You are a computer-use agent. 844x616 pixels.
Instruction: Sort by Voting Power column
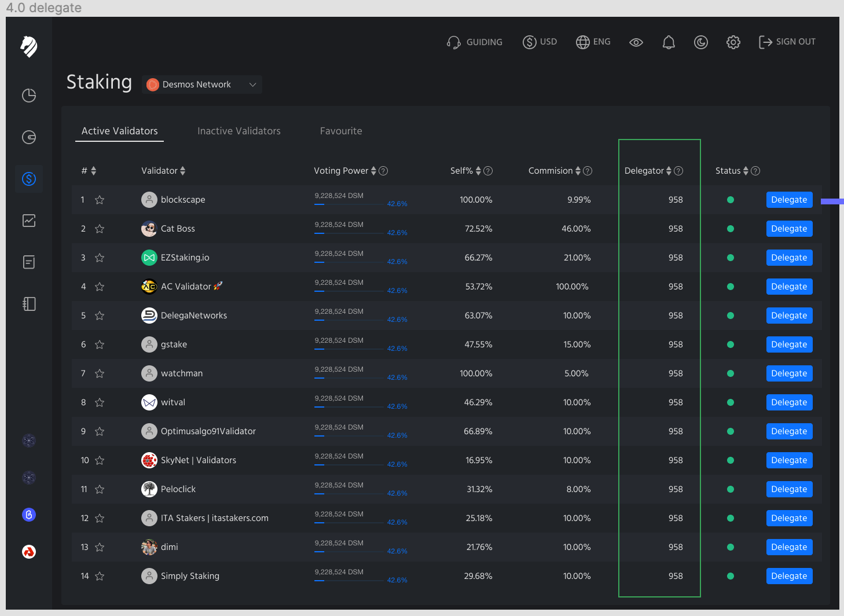(373, 171)
